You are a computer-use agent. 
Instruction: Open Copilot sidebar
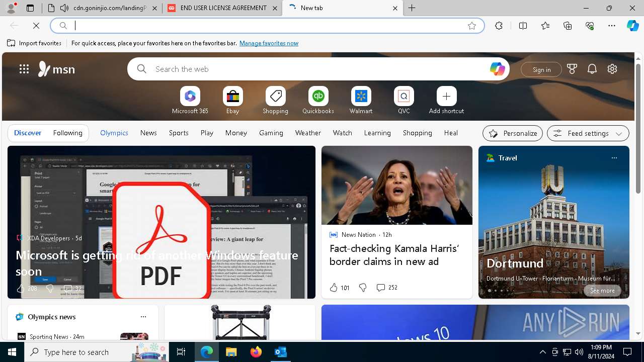632,26
